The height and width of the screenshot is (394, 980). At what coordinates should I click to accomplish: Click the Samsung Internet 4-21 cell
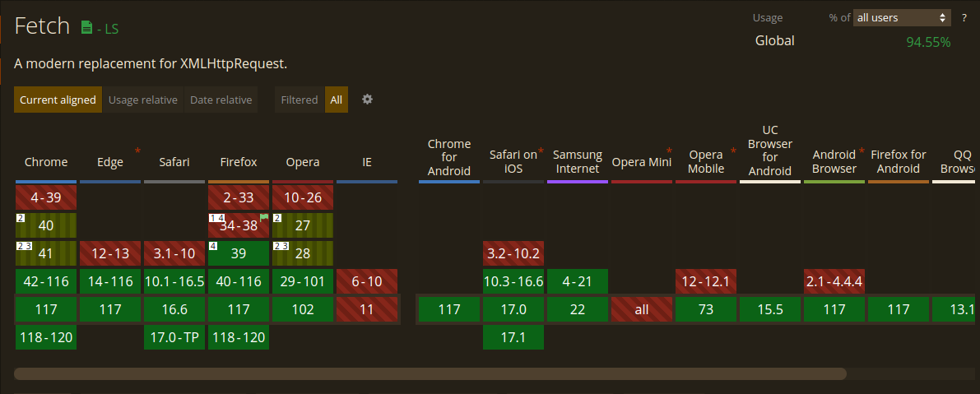coord(578,281)
